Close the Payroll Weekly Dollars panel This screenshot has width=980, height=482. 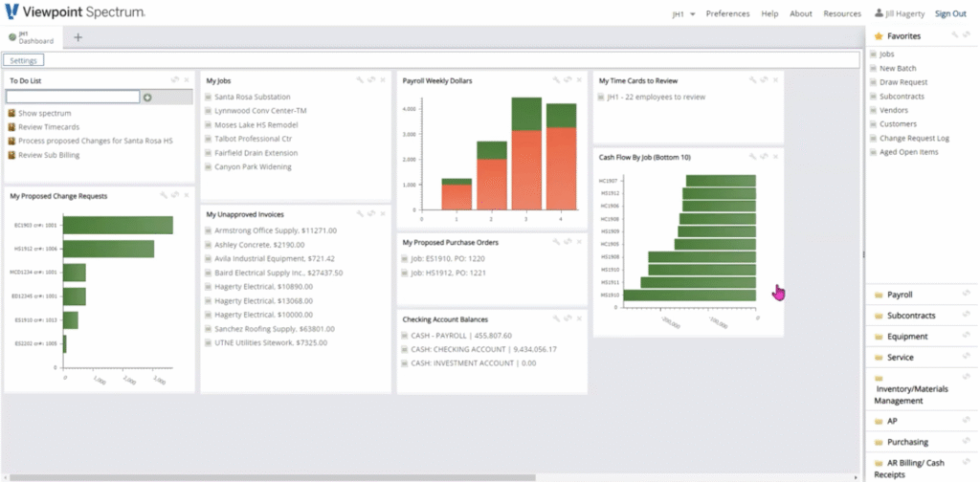579,80
